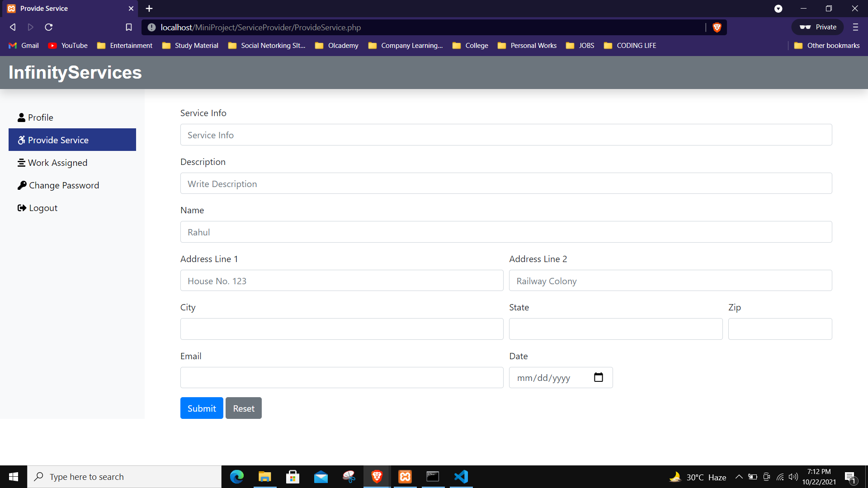Open XAMPP control panel from the taskbar
The height and width of the screenshot is (488, 868).
point(405,476)
